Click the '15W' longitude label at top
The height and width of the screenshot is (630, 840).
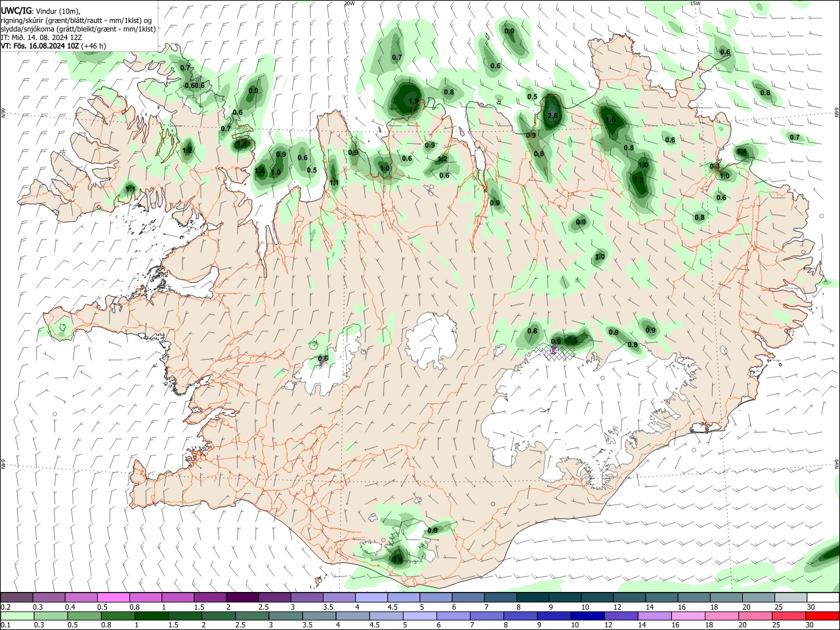click(x=695, y=3)
